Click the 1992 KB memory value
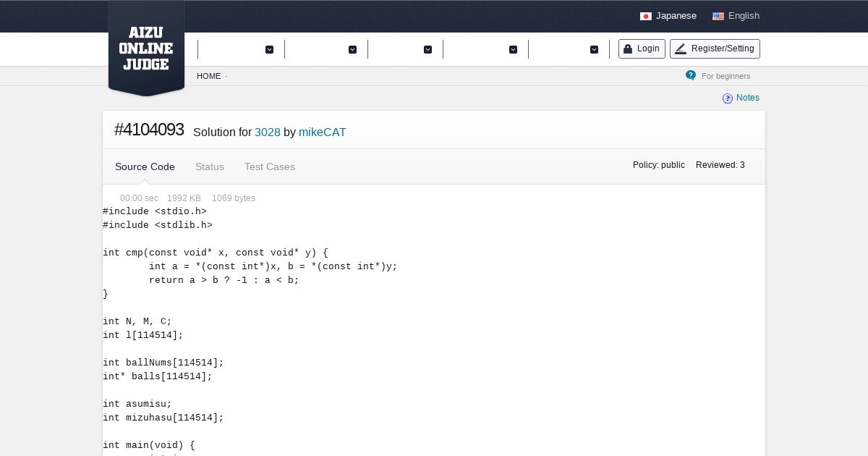Viewport: 868px width, 456px height. [184, 198]
